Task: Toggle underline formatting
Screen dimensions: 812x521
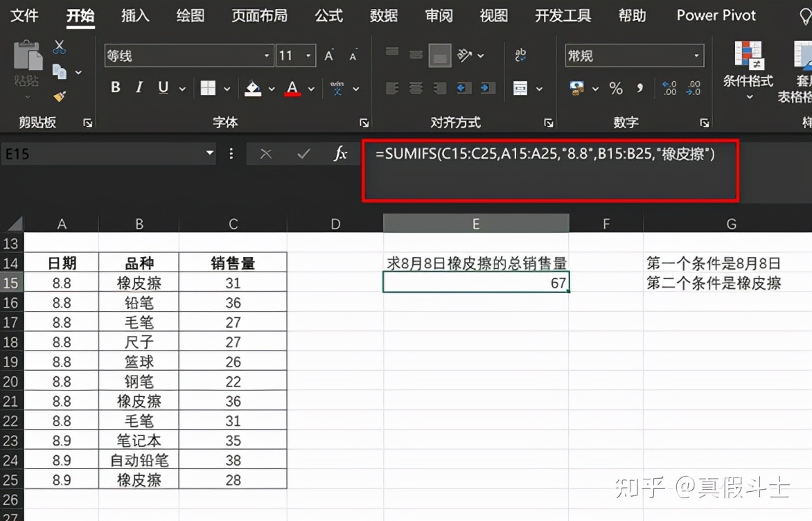Action: pos(162,88)
